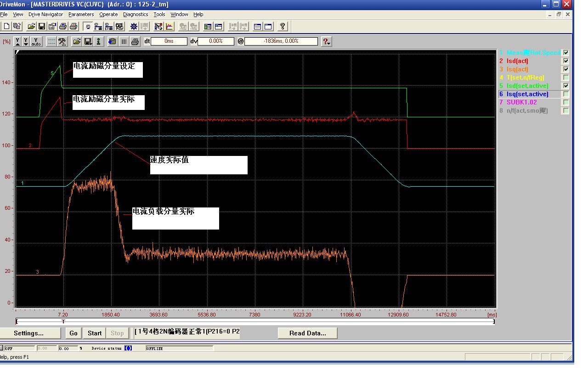
Task: Toggle the dashed grid lines icon
Action: (52, 41)
